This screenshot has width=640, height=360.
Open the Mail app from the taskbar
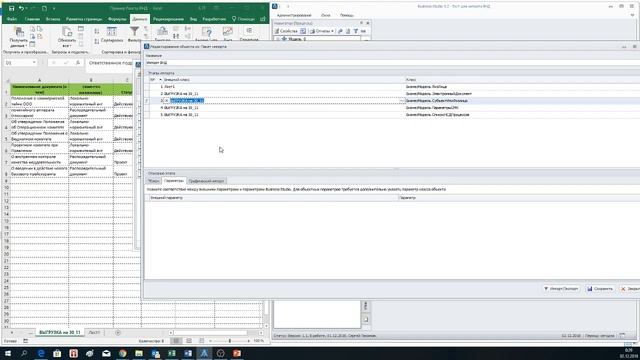[x=106, y=353]
